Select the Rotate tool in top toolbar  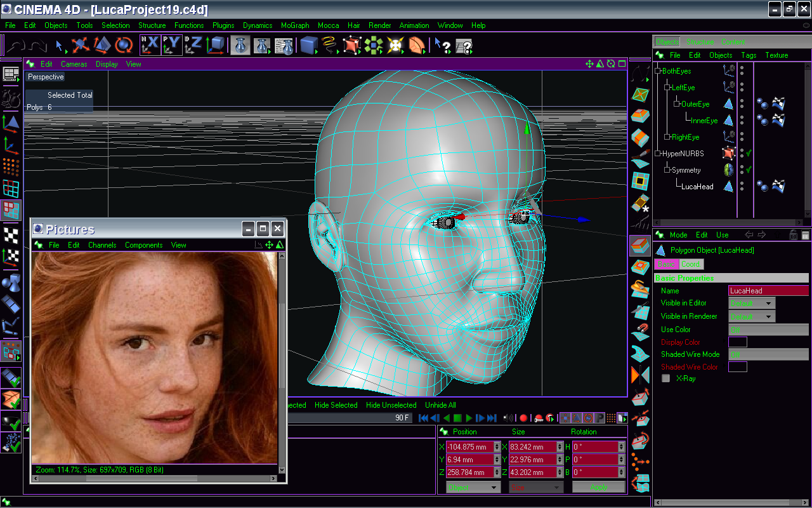coord(123,45)
